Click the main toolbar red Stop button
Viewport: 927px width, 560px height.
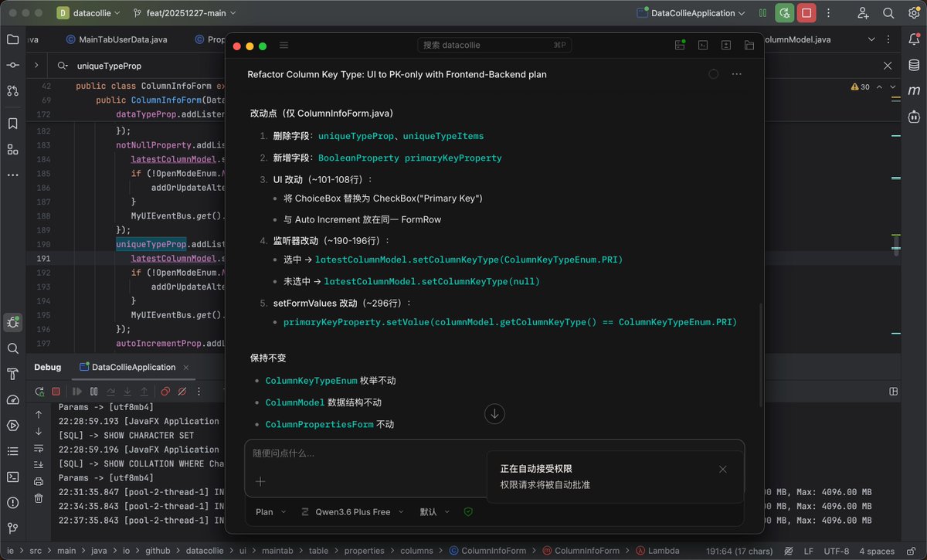[806, 13]
